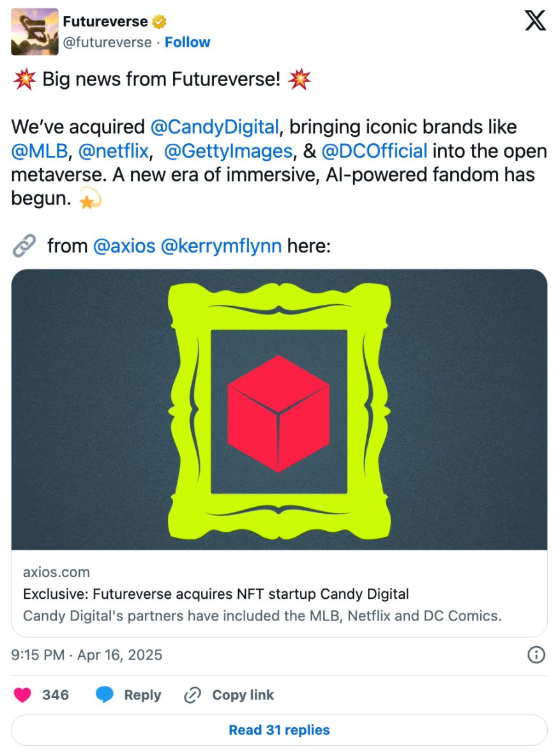
Task: Open the @CandyDigital mention
Action: (214, 127)
